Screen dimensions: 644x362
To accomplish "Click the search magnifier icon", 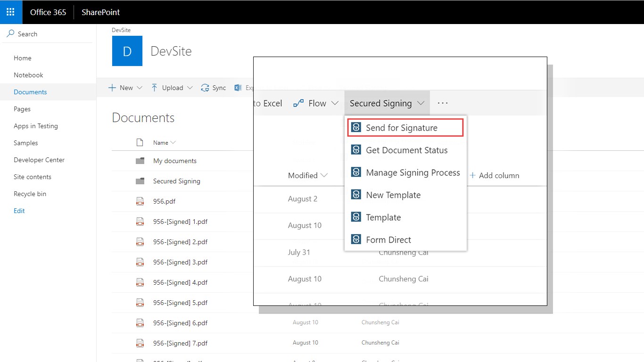I will click(10, 34).
